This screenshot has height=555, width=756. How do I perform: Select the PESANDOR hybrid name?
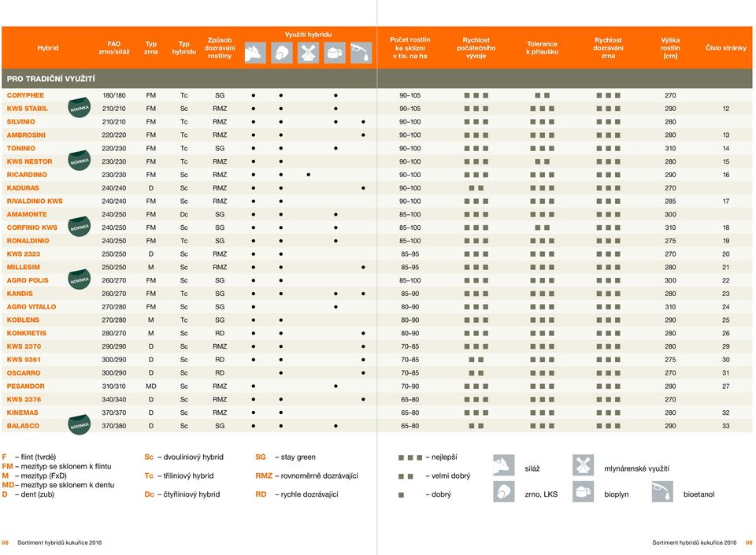(25, 387)
